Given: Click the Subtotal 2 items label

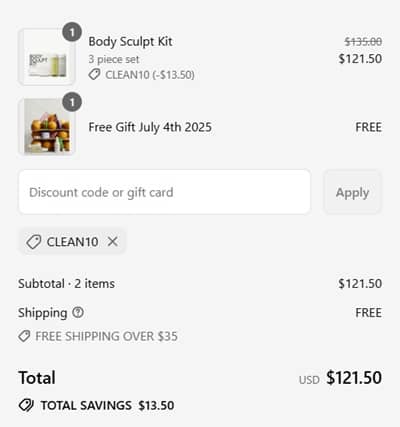Looking at the screenshot, I should [66, 284].
